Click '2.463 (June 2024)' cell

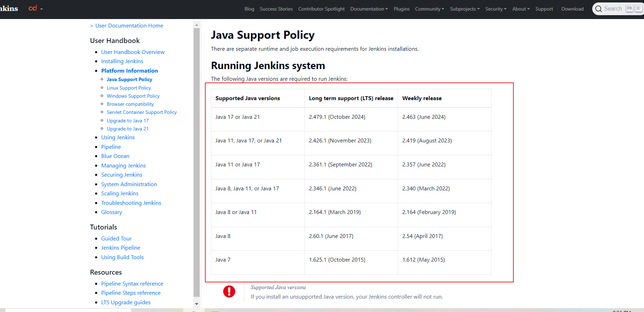point(444,120)
